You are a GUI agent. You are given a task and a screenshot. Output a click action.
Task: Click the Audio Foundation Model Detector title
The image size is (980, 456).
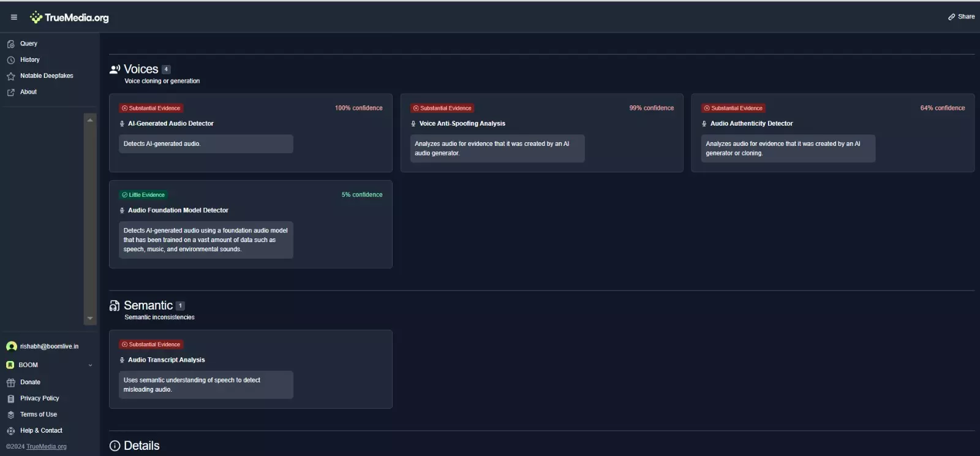178,210
